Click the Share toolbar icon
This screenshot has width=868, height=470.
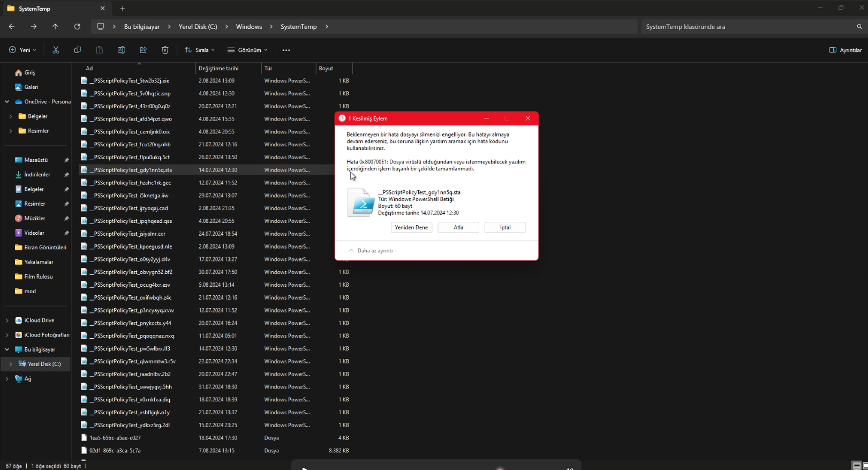[x=144, y=50]
